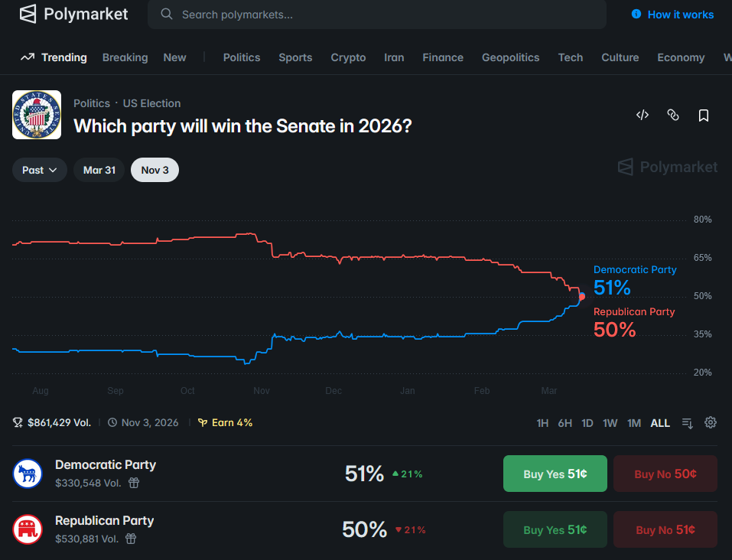Click the chart sort-order icon
The width and height of the screenshot is (732, 560).
point(687,423)
